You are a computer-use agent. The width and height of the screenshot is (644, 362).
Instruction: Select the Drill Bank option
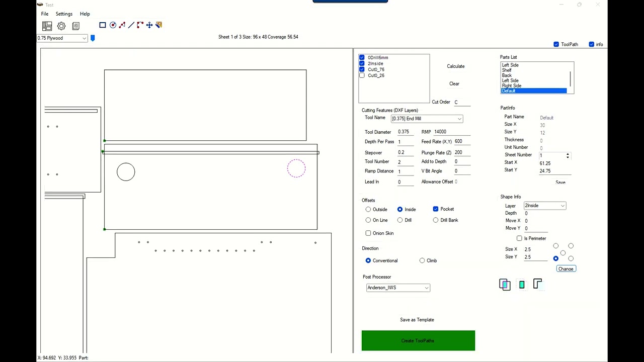click(436, 220)
